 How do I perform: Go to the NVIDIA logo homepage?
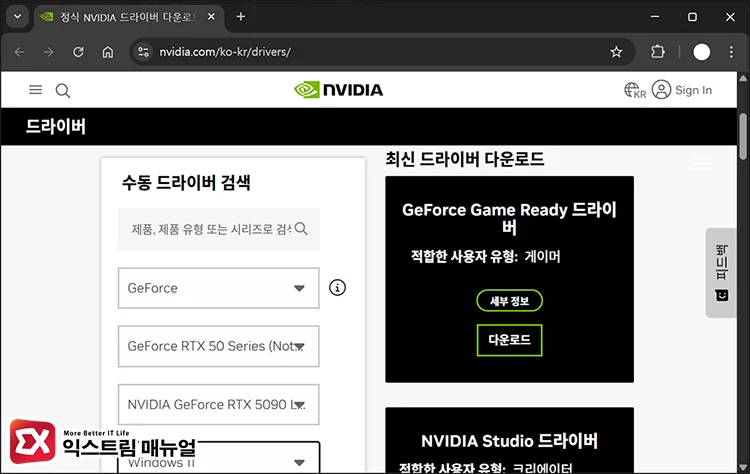[x=339, y=90]
